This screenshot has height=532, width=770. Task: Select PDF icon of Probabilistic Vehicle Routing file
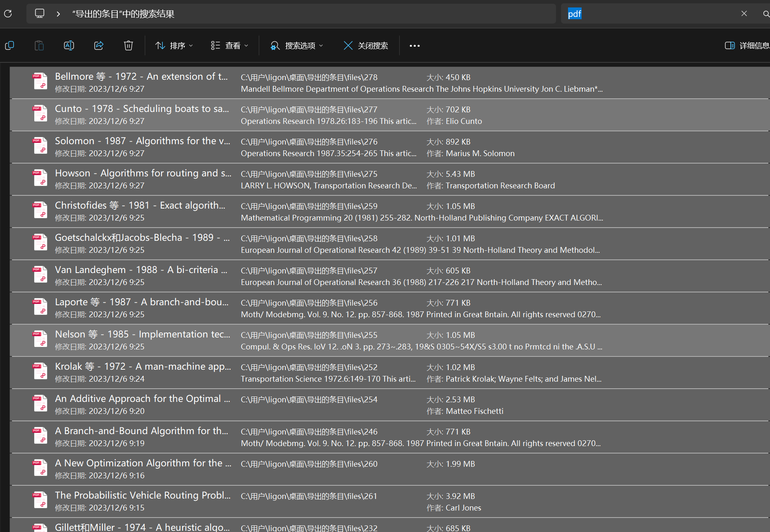[x=40, y=500]
